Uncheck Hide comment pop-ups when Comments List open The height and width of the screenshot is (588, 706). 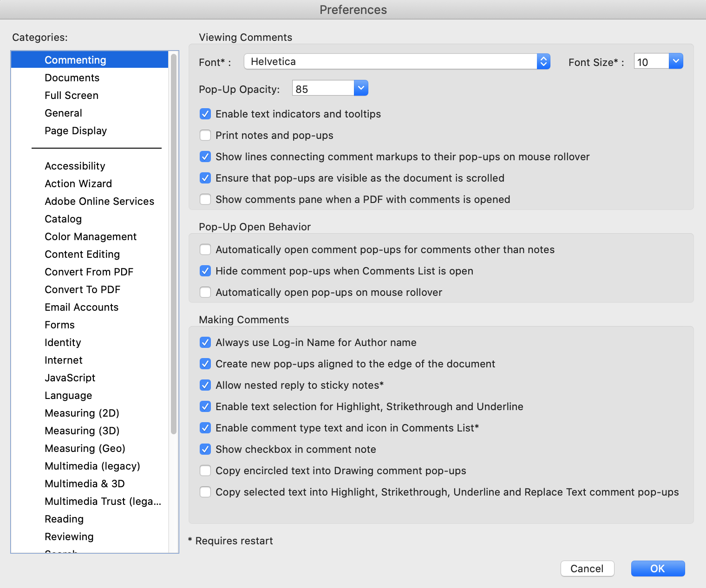[205, 271]
